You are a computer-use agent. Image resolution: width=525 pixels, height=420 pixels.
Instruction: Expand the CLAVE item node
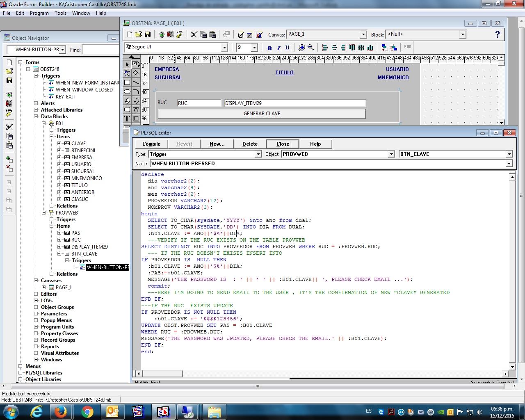point(59,144)
